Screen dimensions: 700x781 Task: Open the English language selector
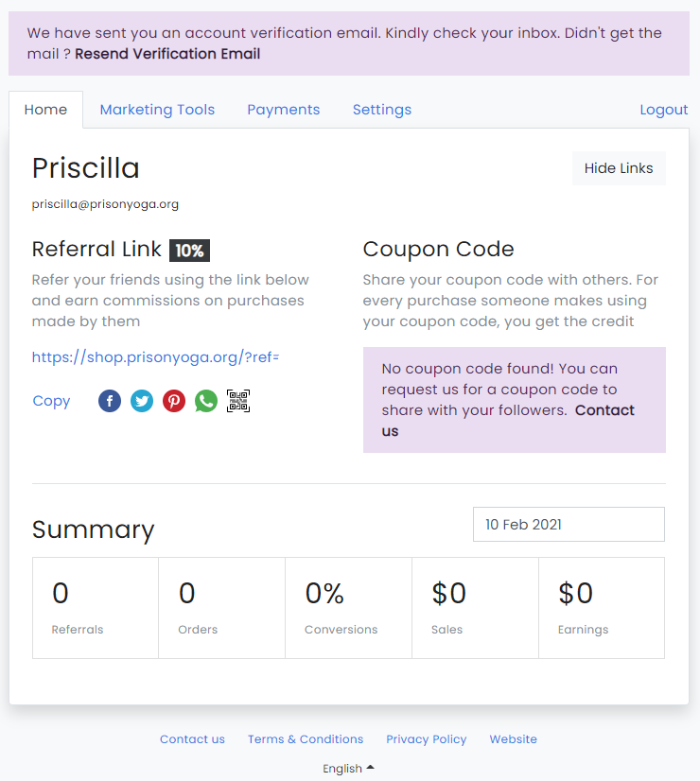coord(348,768)
